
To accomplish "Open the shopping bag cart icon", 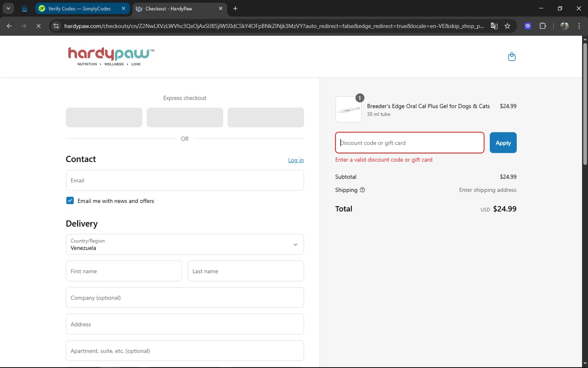I will (512, 57).
